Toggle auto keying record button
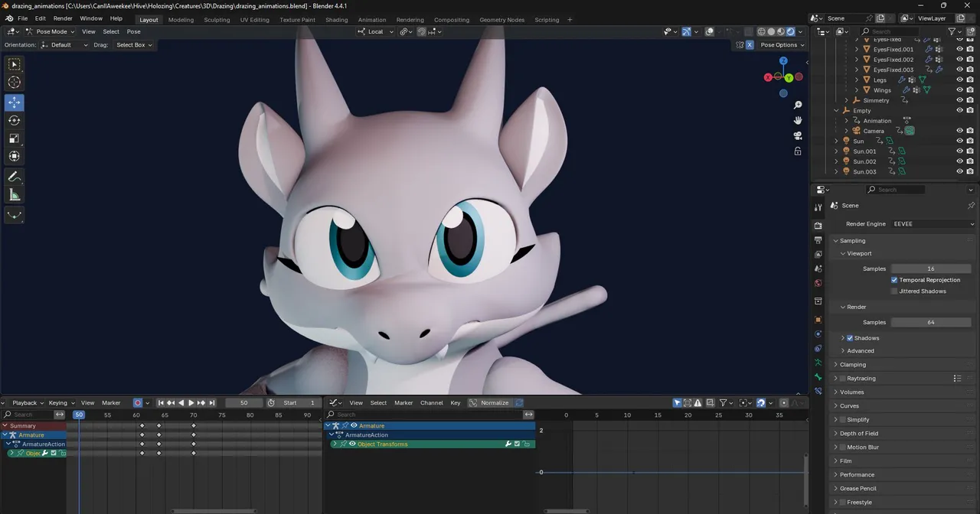Viewport: 980px width, 514px height. click(x=138, y=403)
